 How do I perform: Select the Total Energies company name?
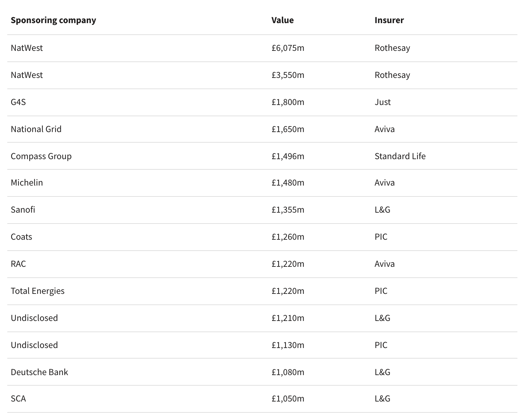coord(38,291)
